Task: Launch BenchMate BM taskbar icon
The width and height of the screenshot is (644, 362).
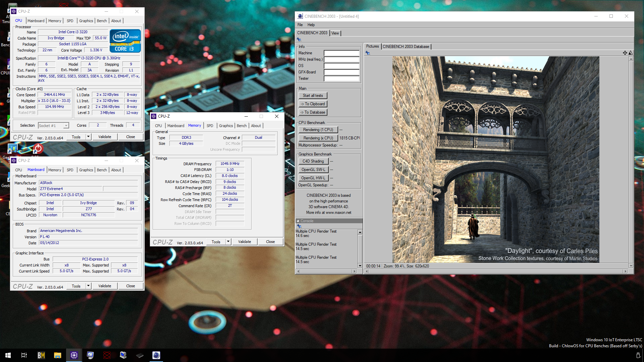Action: 41,355
